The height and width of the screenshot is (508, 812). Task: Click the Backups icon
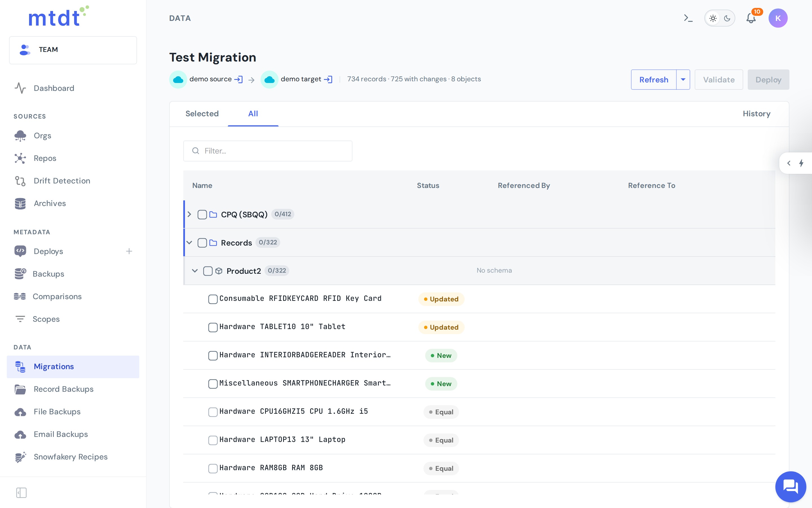coord(20,273)
